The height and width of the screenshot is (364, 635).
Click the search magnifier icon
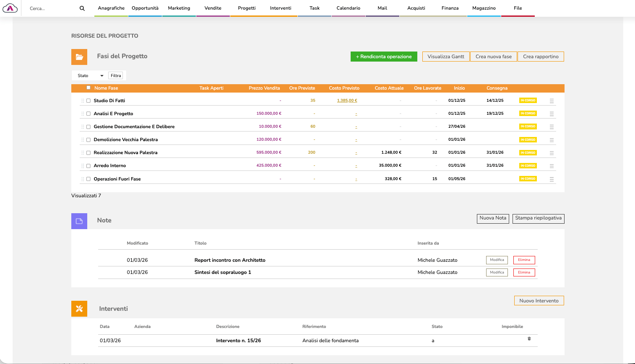82,8
